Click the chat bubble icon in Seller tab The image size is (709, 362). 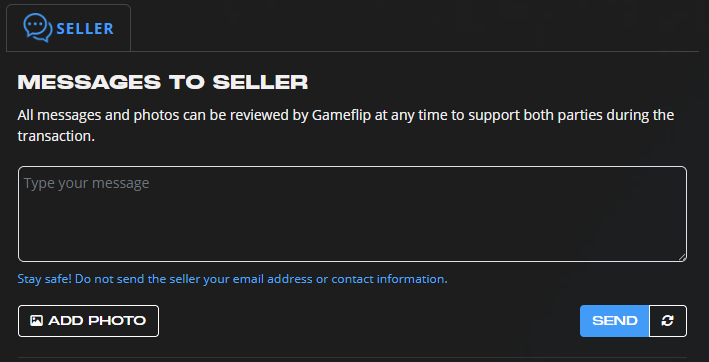coord(38,28)
